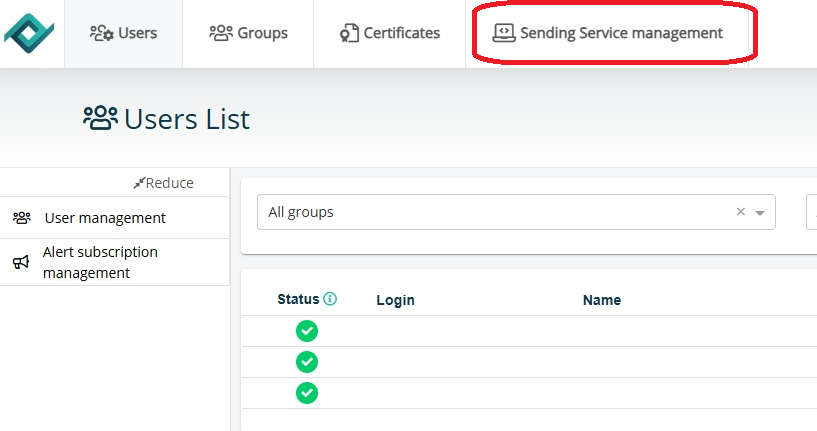Click the second row's green status checkmark
This screenshot has width=817, height=431.
[307, 362]
